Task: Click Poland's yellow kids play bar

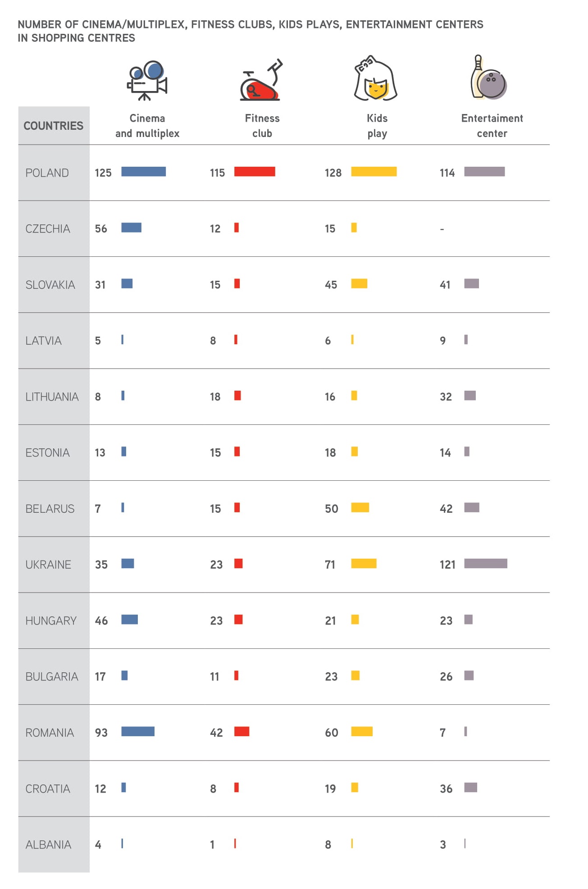Action: tap(374, 172)
